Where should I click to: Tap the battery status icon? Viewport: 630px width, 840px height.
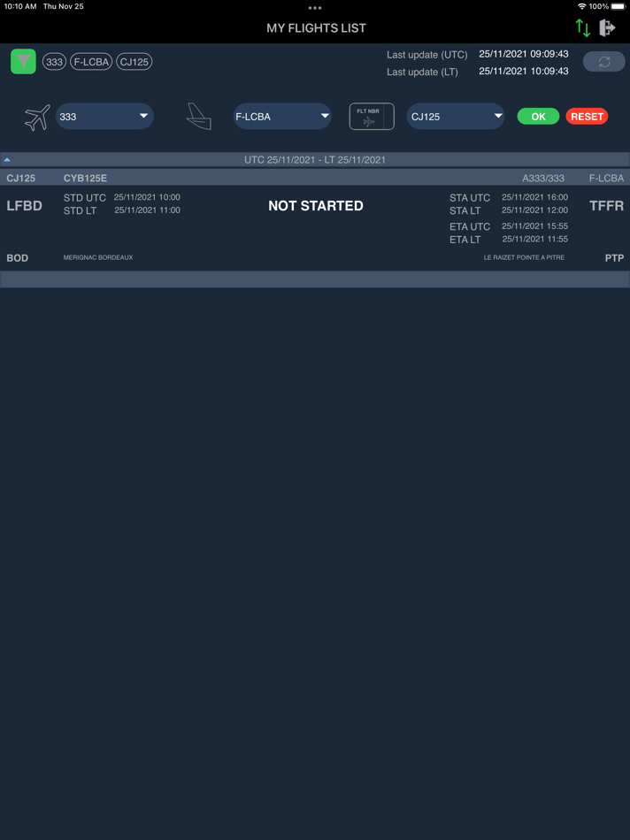[x=618, y=6]
